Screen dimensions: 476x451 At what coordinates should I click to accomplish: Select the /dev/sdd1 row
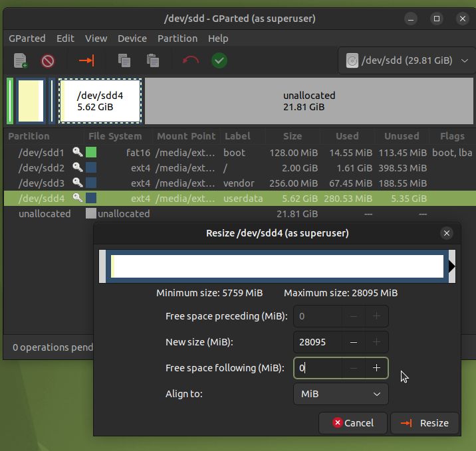pos(240,152)
